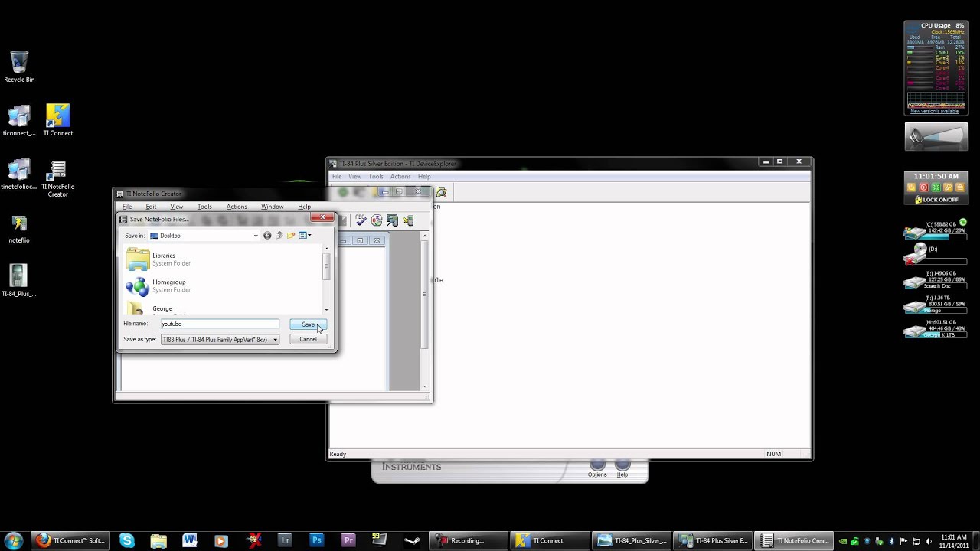Click the volume control desktop gadget
Image resolution: width=980 pixels, height=551 pixels.
(x=936, y=137)
